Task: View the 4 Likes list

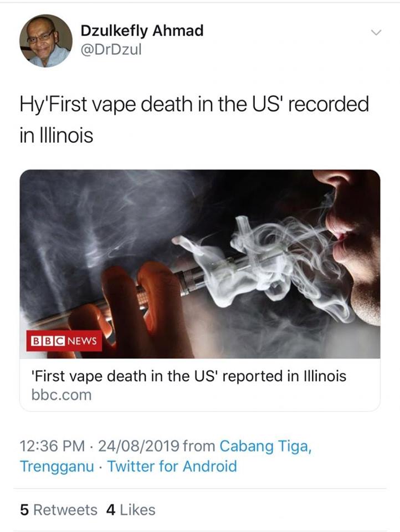Action: click(131, 510)
